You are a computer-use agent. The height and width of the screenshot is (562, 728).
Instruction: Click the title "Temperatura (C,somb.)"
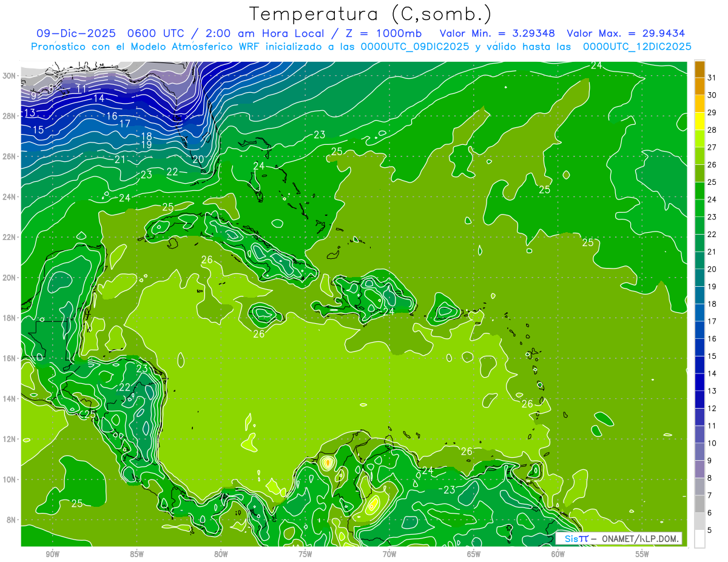(x=371, y=14)
